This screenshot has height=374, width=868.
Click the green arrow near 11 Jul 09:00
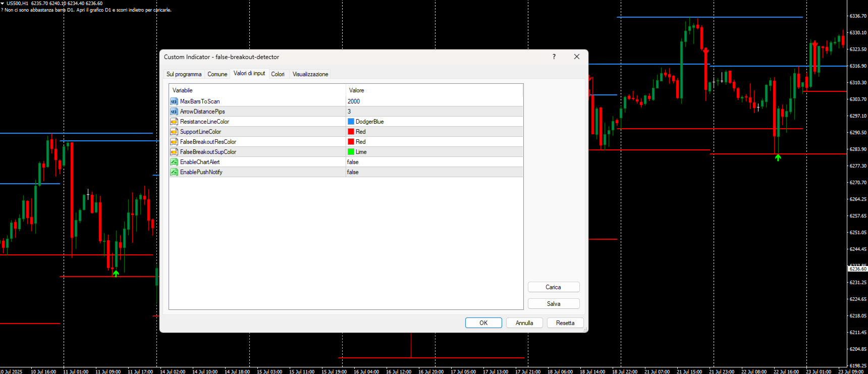[116, 273]
